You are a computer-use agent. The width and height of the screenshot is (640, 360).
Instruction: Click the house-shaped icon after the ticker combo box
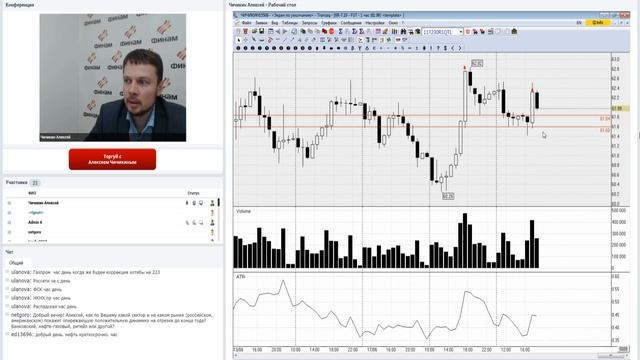click(x=514, y=31)
